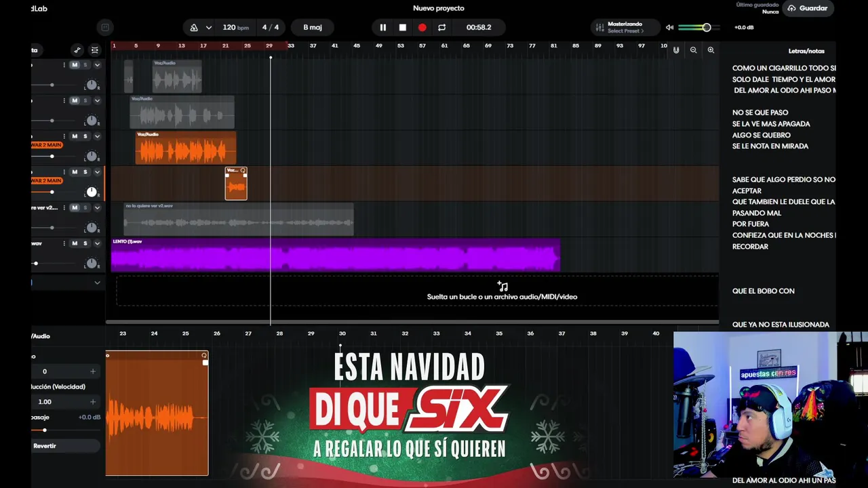Click loop icon on the small selected clip
Image resolution: width=868 pixels, height=488 pixels.
[243, 170]
